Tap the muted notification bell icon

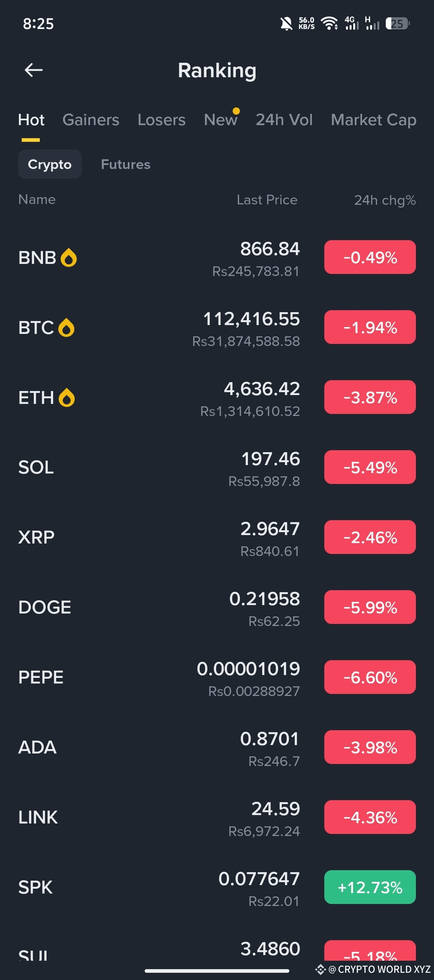[286, 24]
